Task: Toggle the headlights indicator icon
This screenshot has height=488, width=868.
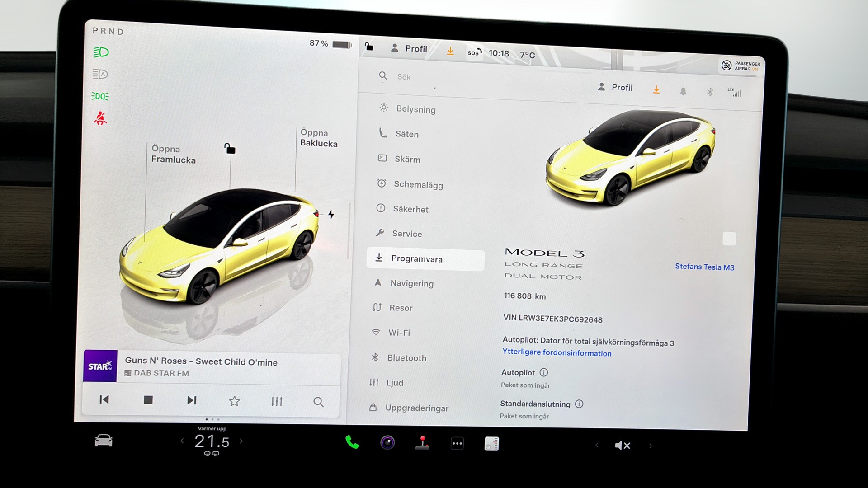Action: point(101,52)
